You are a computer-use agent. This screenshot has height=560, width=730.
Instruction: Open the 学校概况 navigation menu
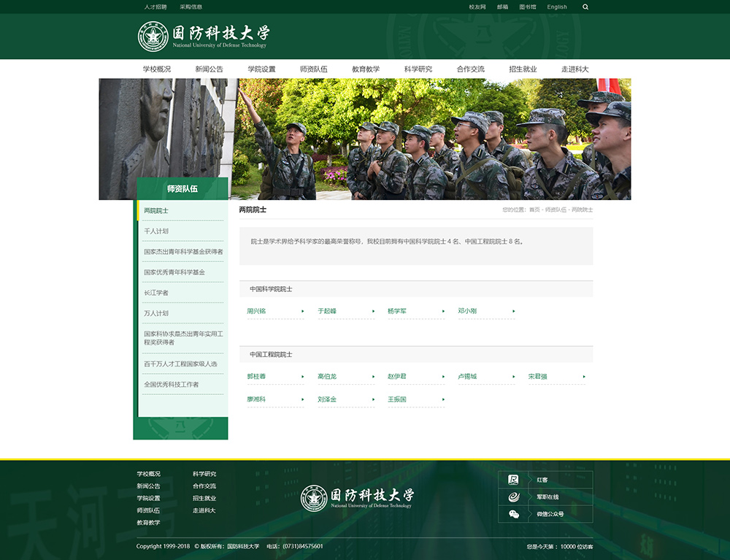pos(157,69)
